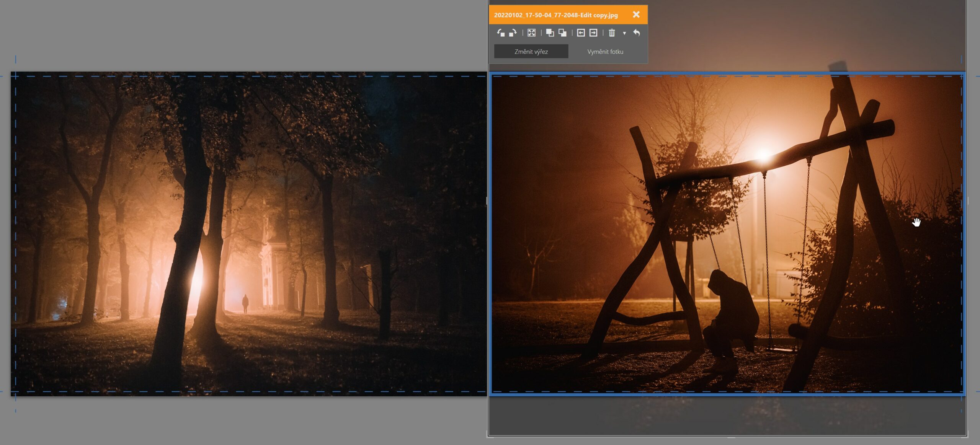This screenshot has height=445, width=980.
Task: Click the right-arrow box icon
Action: [x=593, y=33]
